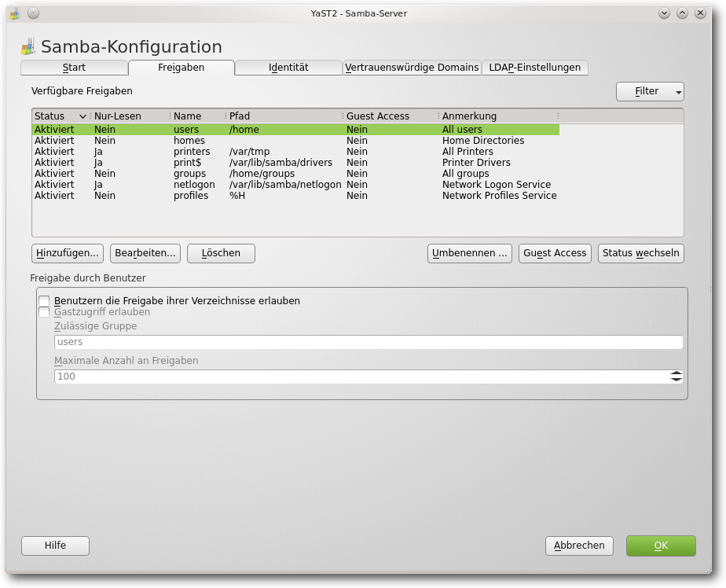Image resolution: width=726 pixels, height=588 pixels.
Task: Click the Bearbeiten... button
Action: coord(145,253)
